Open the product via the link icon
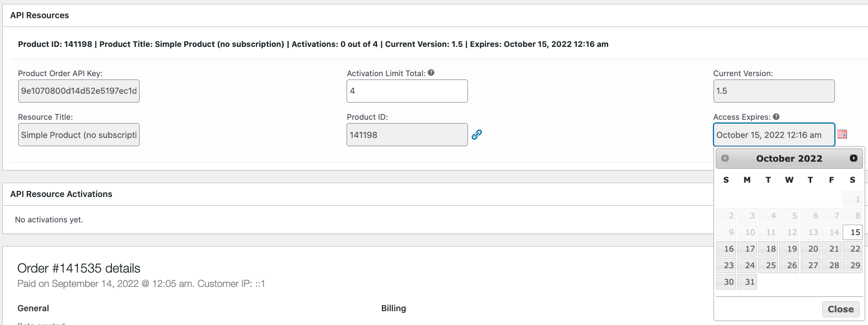868x325 pixels. pos(477,134)
